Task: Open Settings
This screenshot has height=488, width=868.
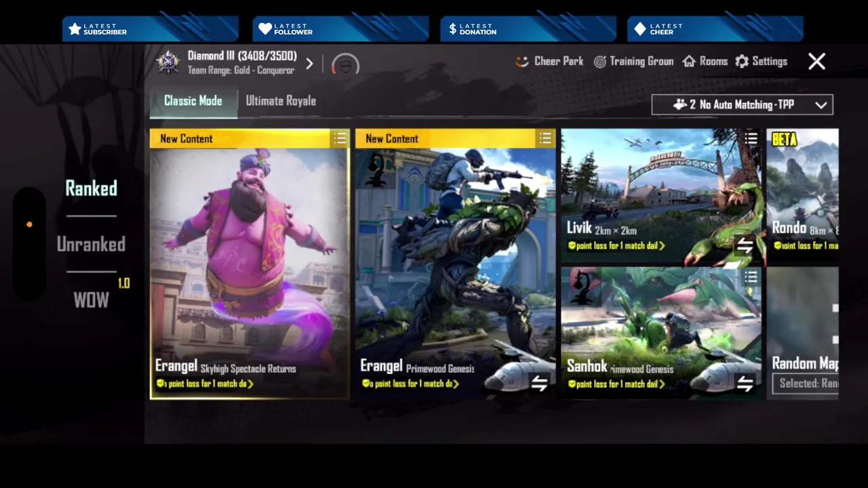Action: tap(761, 61)
